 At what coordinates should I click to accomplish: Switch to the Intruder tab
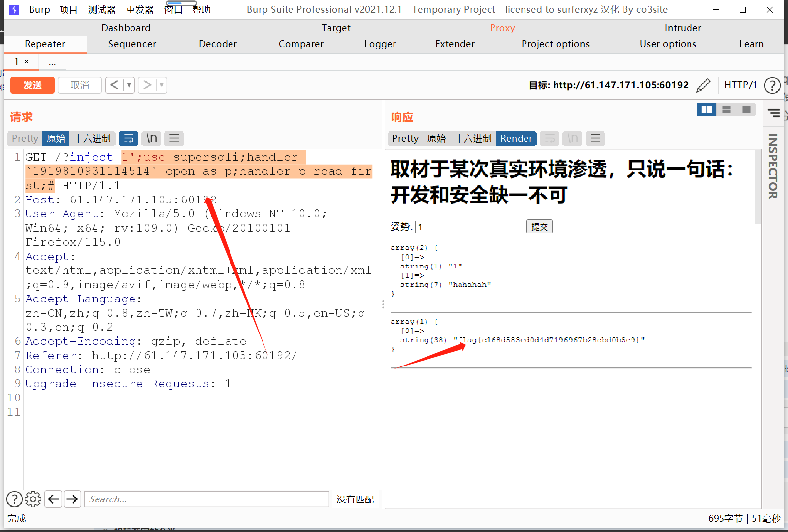click(x=683, y=28)
